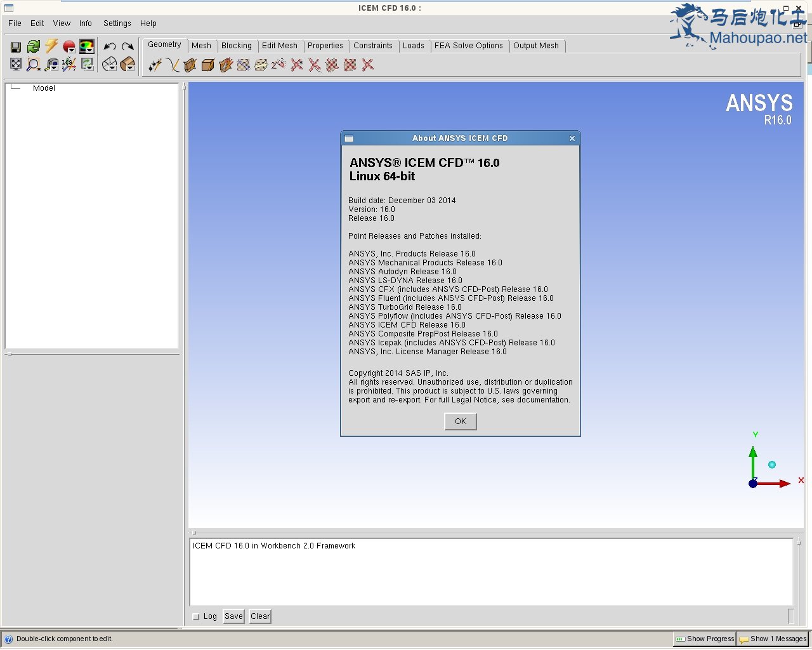Close the About ANSYS ICEM CFD dialog
Screen dimensions: 812x650
pyautogui.click(x=572, y=138)
